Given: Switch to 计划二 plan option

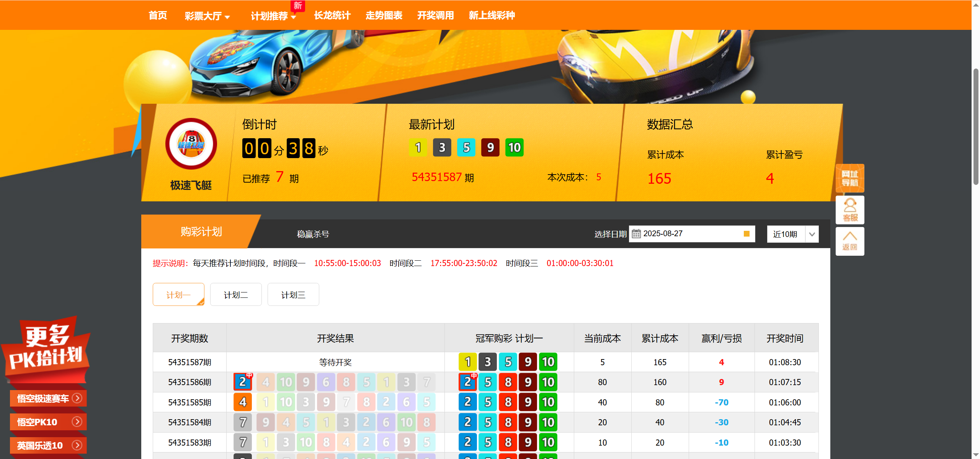Looking at the screenshot, I should [236, 295].
